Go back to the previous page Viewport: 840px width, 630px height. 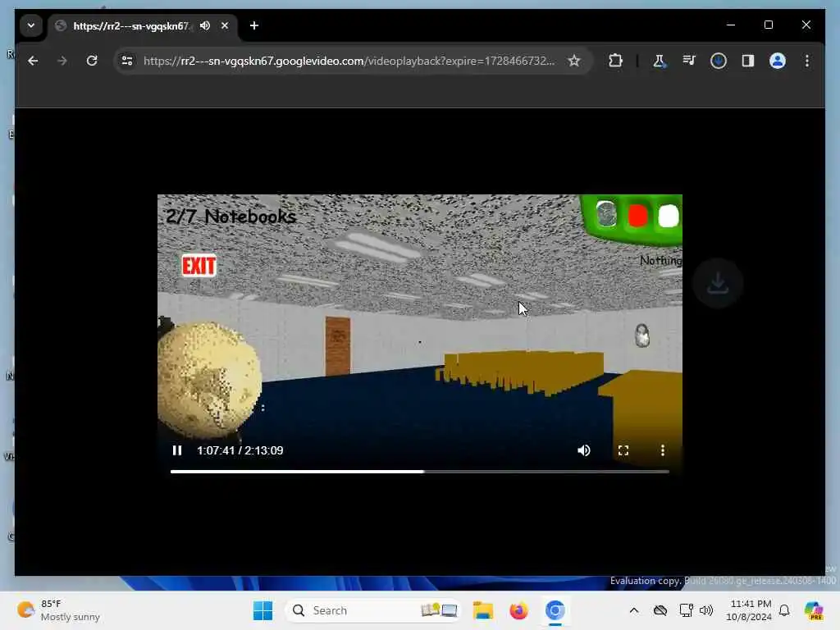click(x=33, y=61)
